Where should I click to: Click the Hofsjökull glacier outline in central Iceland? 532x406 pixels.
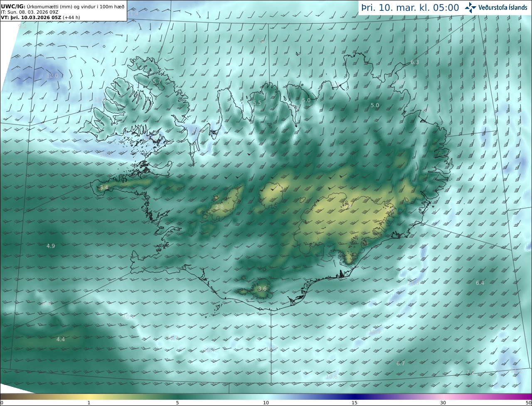272,195
